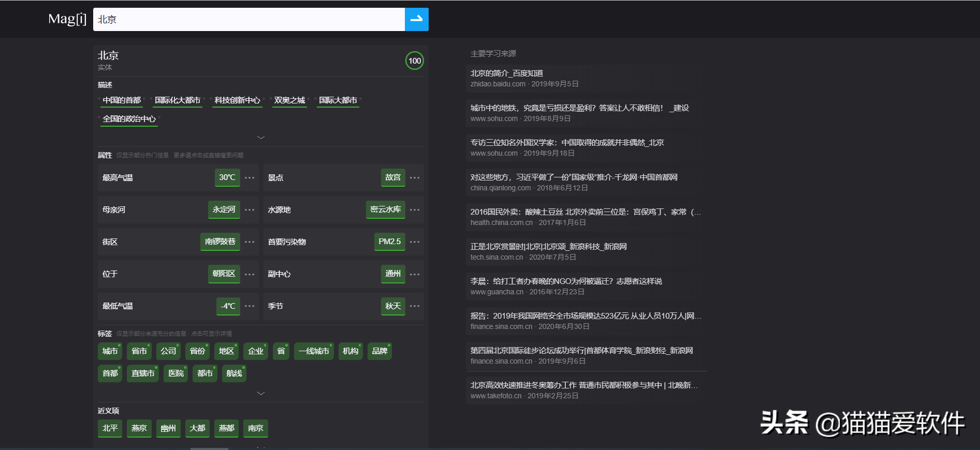The image size is (980, 450).
Task: Click the 北平 synonym tag
Action: pos(110,428)
